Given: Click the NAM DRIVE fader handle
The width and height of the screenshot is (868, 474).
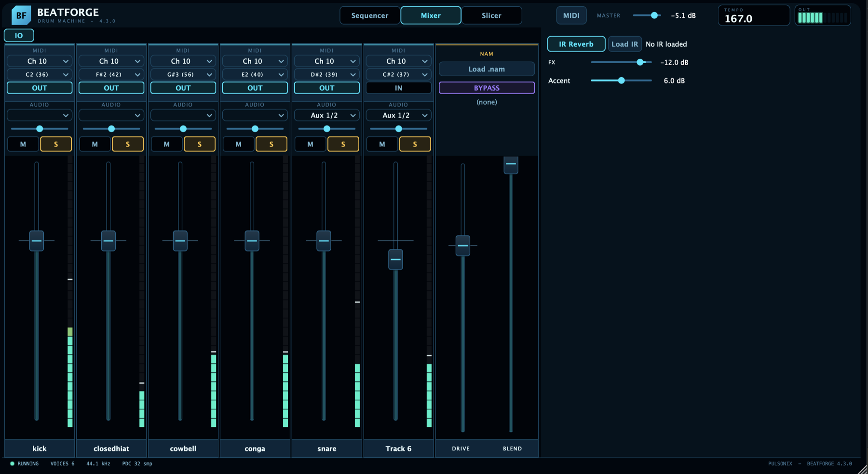Looking at the screenshot, I should click(x=463, y=245).
